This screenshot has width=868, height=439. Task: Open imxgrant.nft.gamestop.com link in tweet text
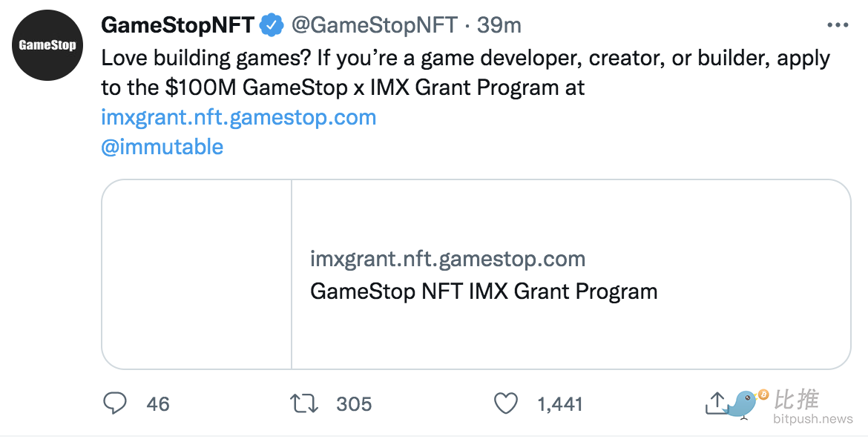click(239, 117)
